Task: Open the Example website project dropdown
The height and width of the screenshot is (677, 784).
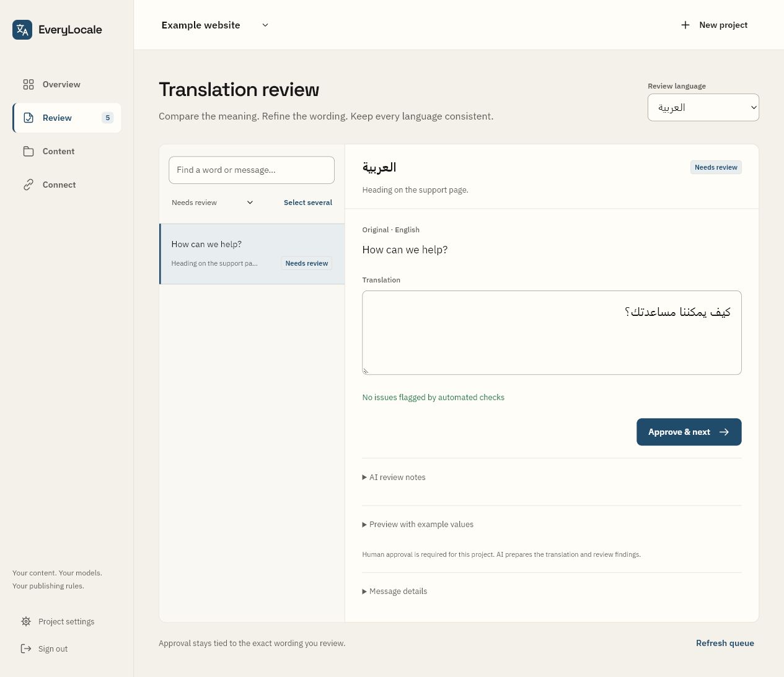Action: point(214,25)
